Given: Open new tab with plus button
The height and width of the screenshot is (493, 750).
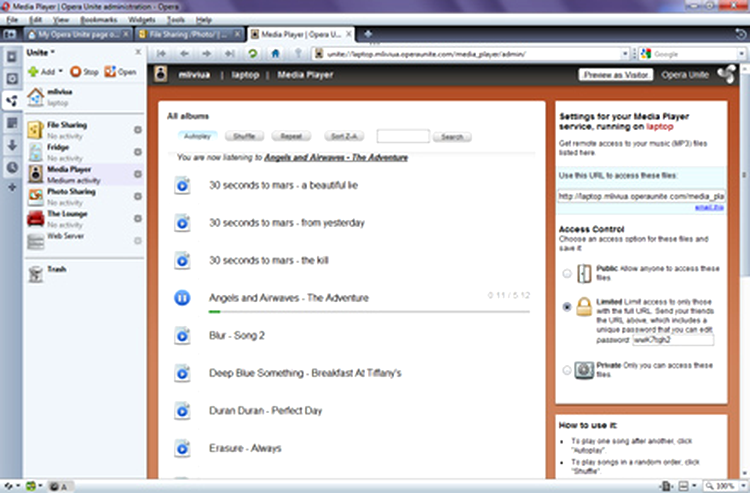Looking at the screenshot, I should pos(368,34).
